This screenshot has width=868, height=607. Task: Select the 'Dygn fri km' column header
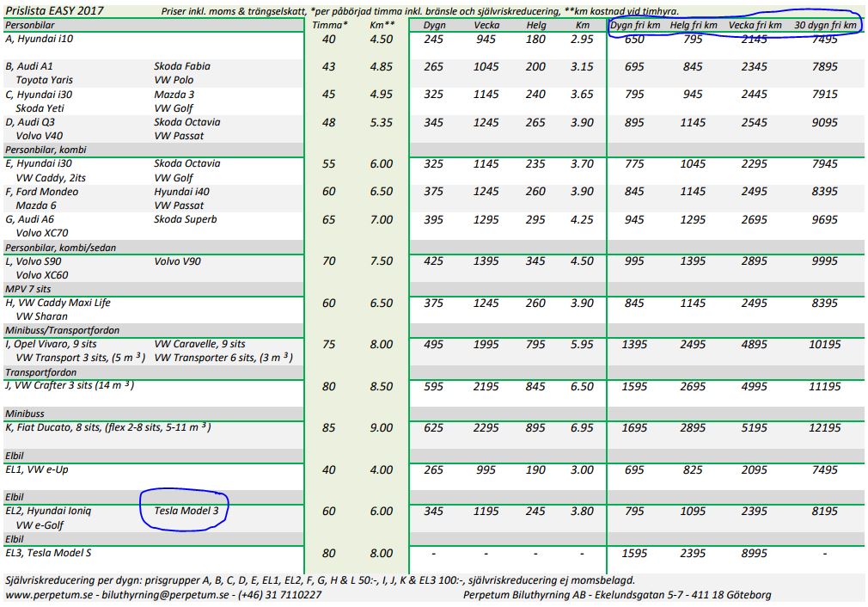(635, 25)
